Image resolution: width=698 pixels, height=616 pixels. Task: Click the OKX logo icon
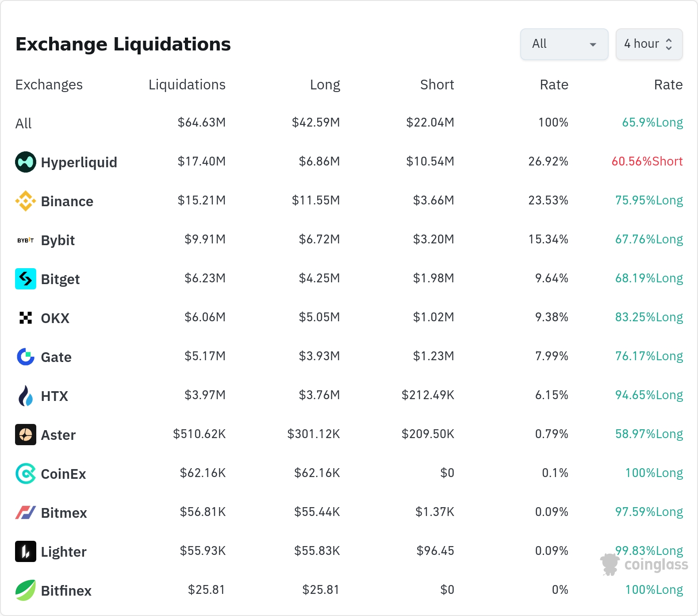pos(26,318)
